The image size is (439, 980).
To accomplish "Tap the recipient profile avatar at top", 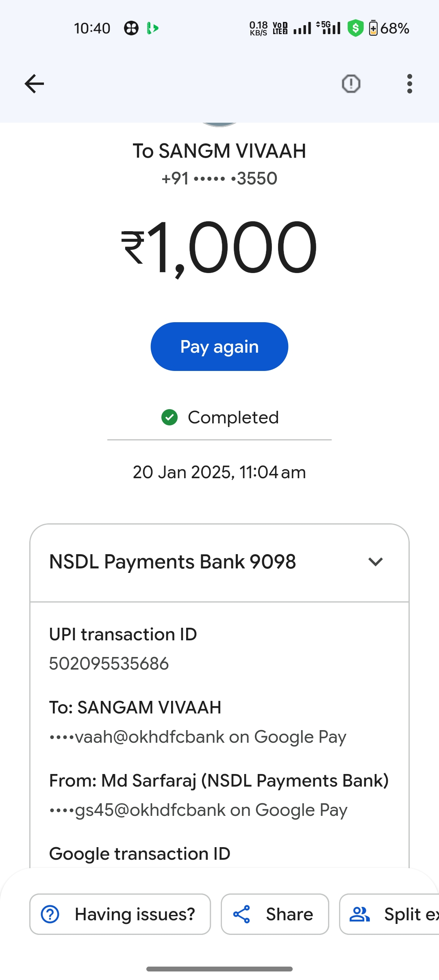I will coord(219,124).
